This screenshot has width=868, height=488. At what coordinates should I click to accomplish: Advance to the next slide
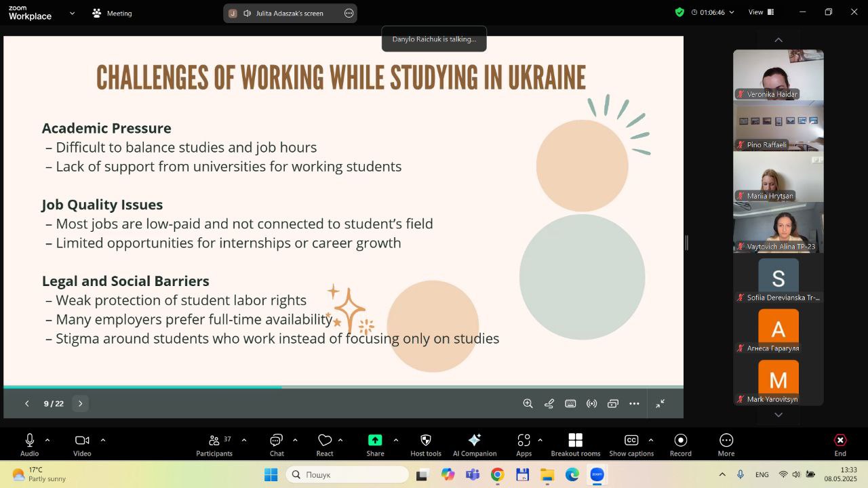(80, 403)
